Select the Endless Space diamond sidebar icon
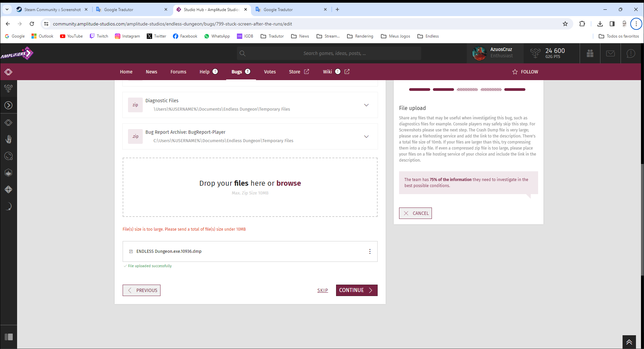This screenshot has width=644, height=349. [x=8, y=122]
